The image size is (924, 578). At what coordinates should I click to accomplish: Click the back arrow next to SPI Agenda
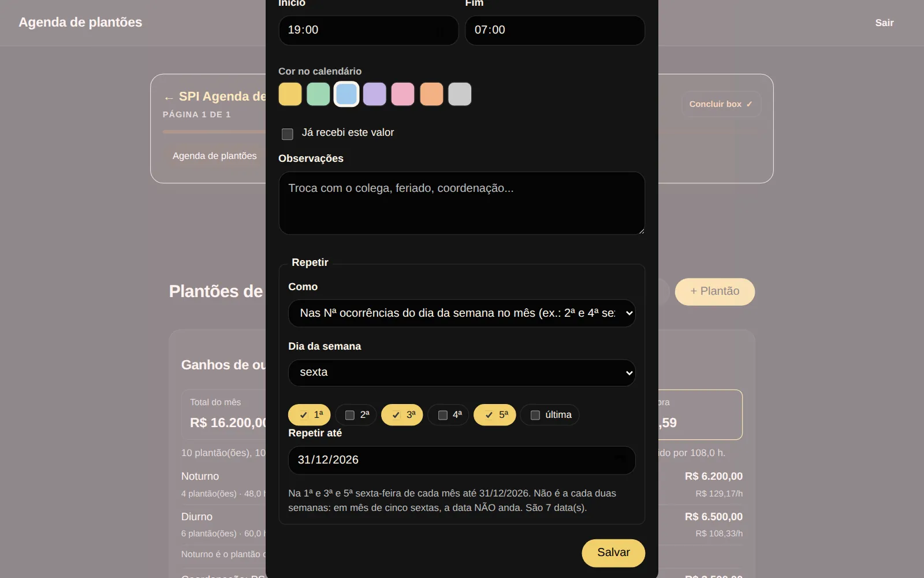click(169, 98)
